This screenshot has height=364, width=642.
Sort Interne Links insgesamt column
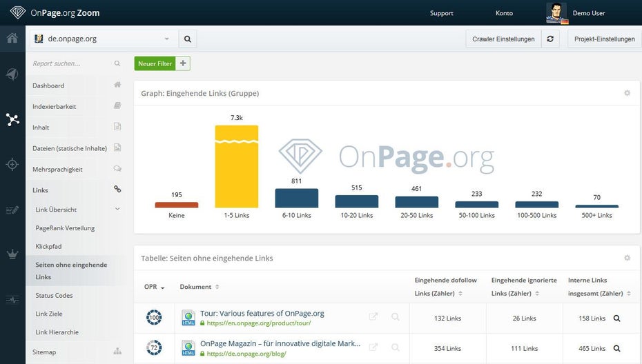pos(628,293)
